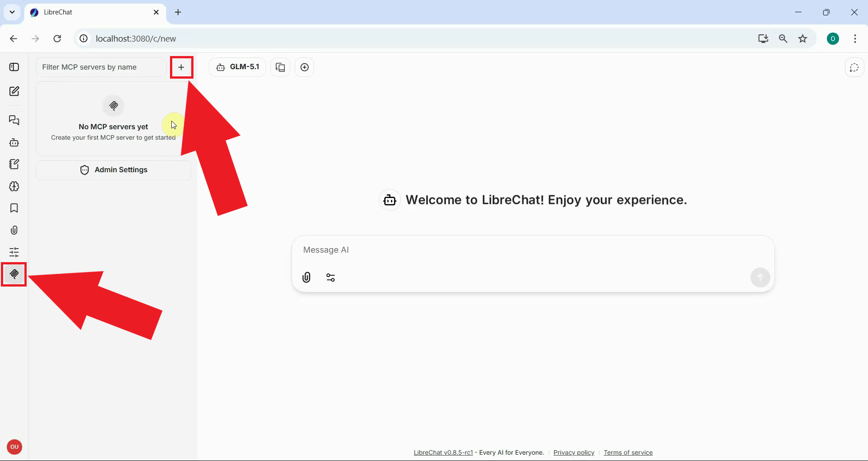View site information icon
This screenshot has height=461, width=868.
click(84, 39)
